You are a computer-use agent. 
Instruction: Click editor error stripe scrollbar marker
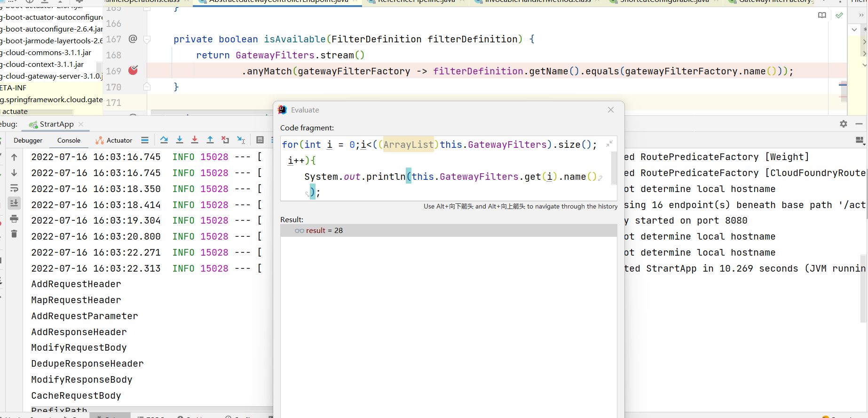pos(843,85)
